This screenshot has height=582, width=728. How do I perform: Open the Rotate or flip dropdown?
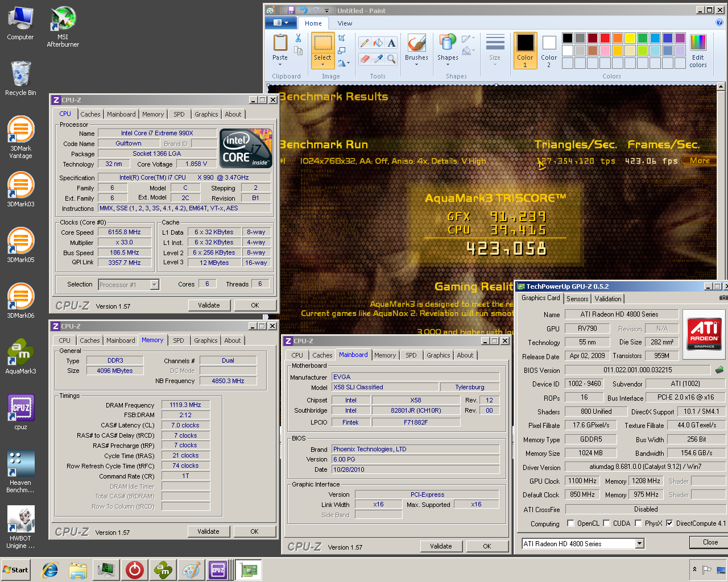(x=343, y=63)
